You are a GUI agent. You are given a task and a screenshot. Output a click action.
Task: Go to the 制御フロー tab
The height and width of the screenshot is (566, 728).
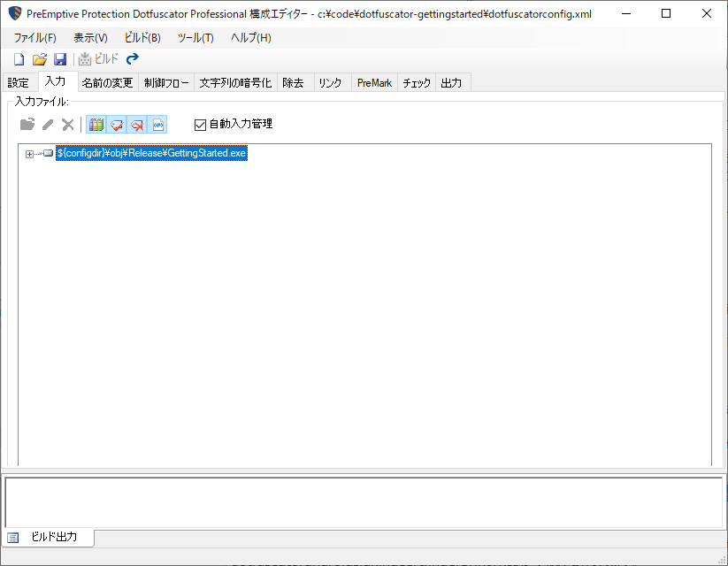(x=166, y=82)
